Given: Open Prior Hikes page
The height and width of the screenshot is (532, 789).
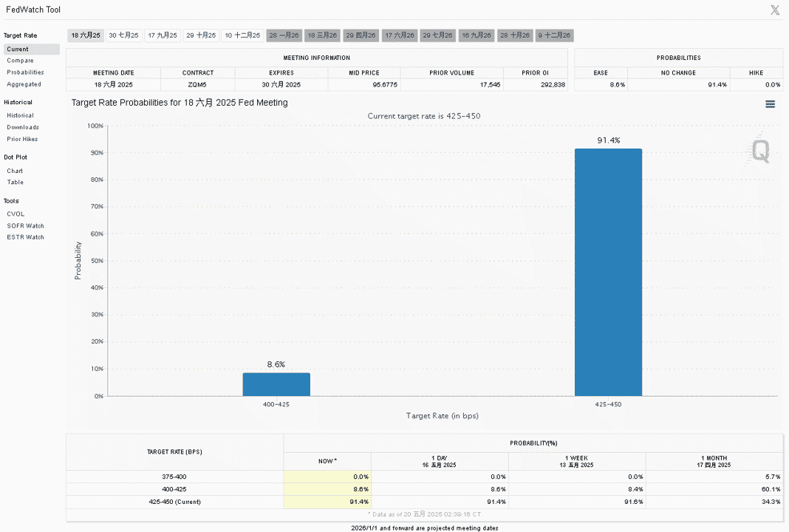Looking at the screenshot, I should (22, 139).
